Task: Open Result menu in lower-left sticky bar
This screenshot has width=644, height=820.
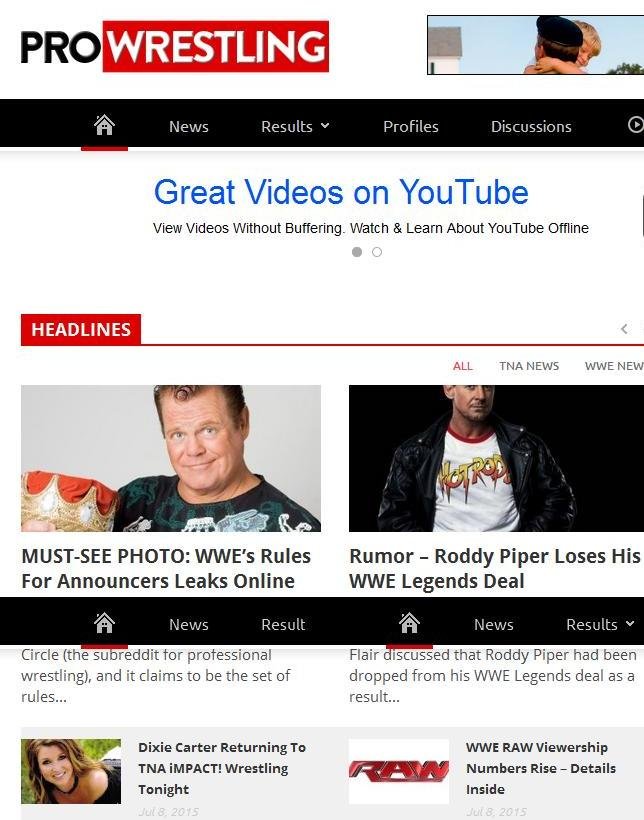Action: pos(283,624)
